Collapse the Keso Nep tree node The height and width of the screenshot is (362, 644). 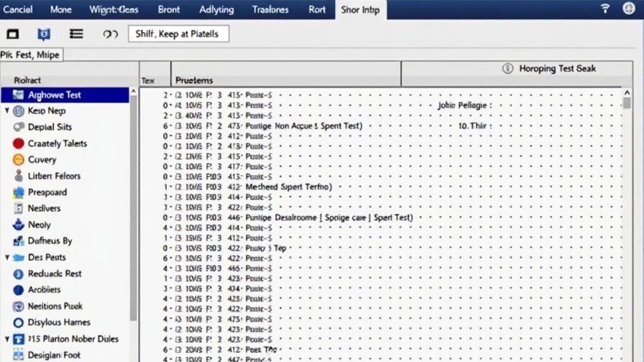pyautogui.click(x=7, y=111)
